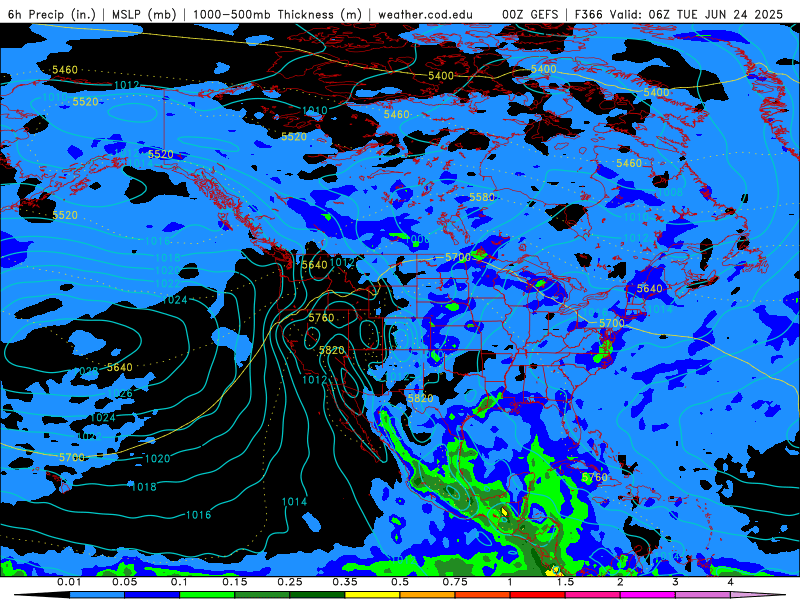The height and width of the screenshot is (600, 800).
Task: Click the '06Z TUE JUN 24 2025' valid time
Action: click(x=715, y=14)
